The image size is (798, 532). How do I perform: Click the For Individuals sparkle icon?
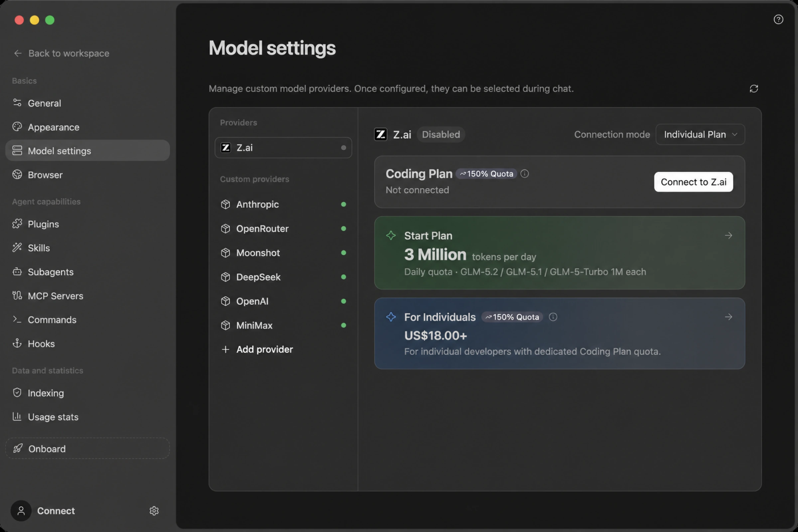[391, 317]
